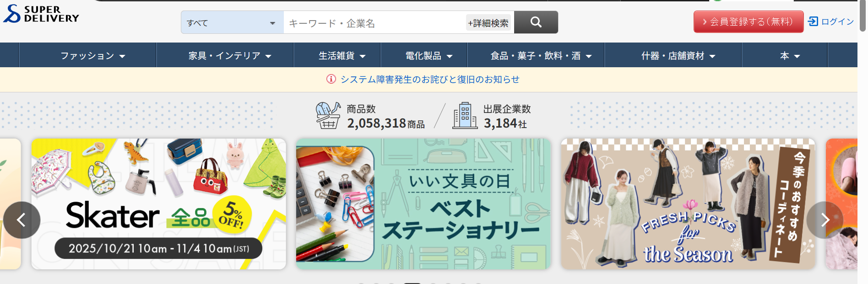Click the login arrow icon
The height and width of the screenshot is (284, 868).
(x=813, y=21)
